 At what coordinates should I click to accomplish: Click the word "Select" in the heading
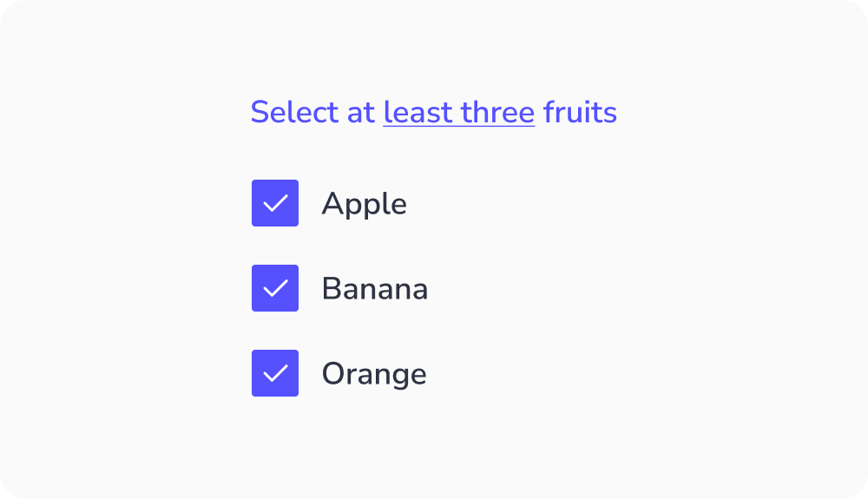point(293,113)
